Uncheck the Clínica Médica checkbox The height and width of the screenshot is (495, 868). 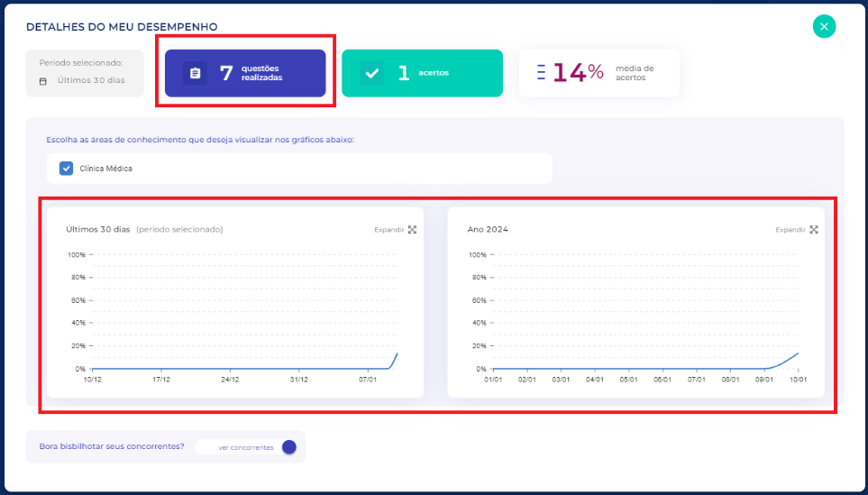(x=66, y=169)
